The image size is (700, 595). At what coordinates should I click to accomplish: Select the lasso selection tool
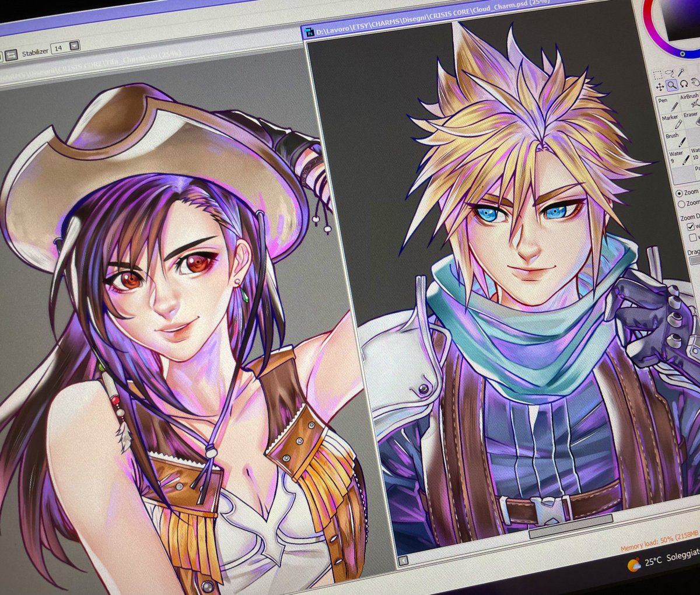click(669, 72)
